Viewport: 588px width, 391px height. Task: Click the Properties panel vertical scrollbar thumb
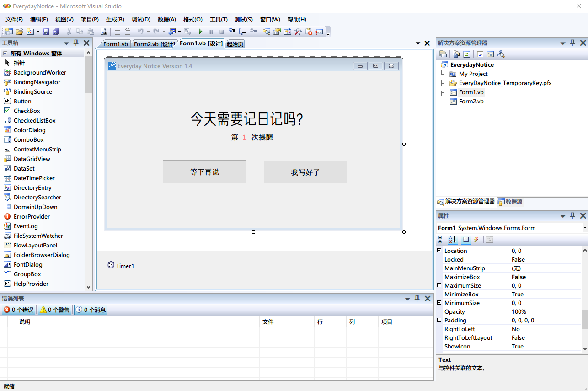(584, 319)
